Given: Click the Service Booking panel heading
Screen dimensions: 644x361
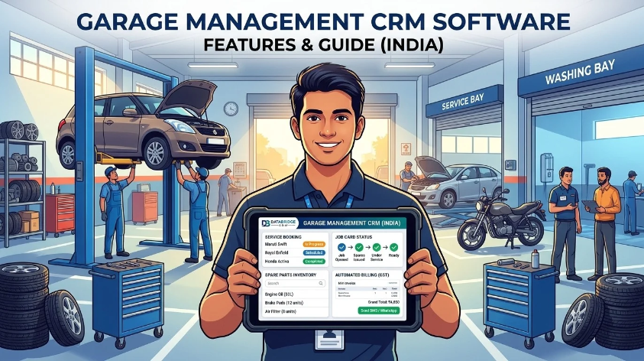Looking at the screenshot, I should 283,237.
